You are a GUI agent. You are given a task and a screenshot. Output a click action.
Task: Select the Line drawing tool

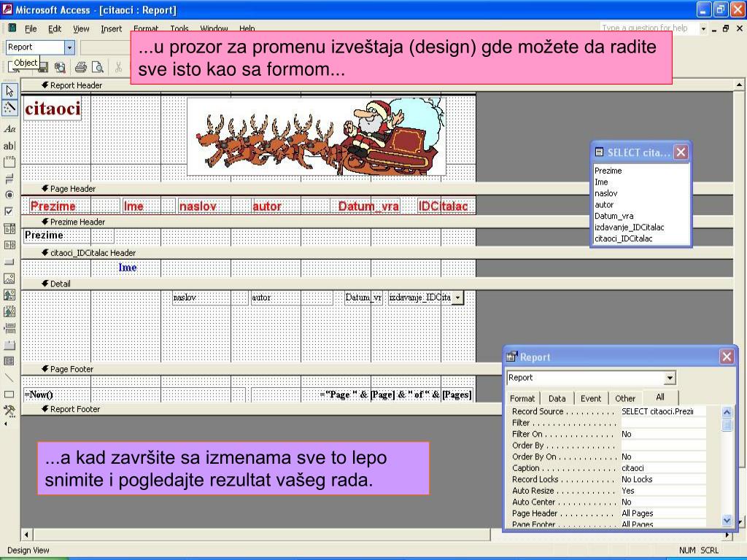pyautogui.click(x=9, y=378)
